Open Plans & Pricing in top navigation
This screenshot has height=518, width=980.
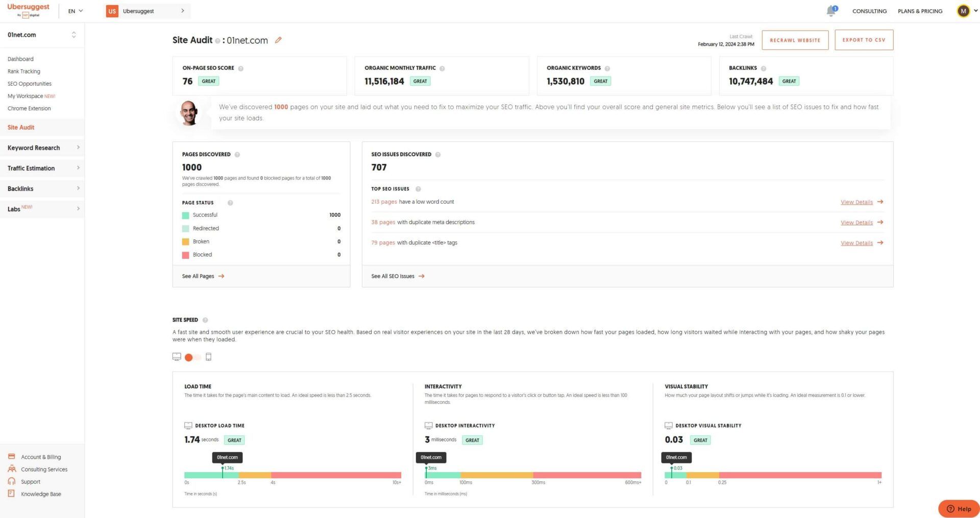920,11
